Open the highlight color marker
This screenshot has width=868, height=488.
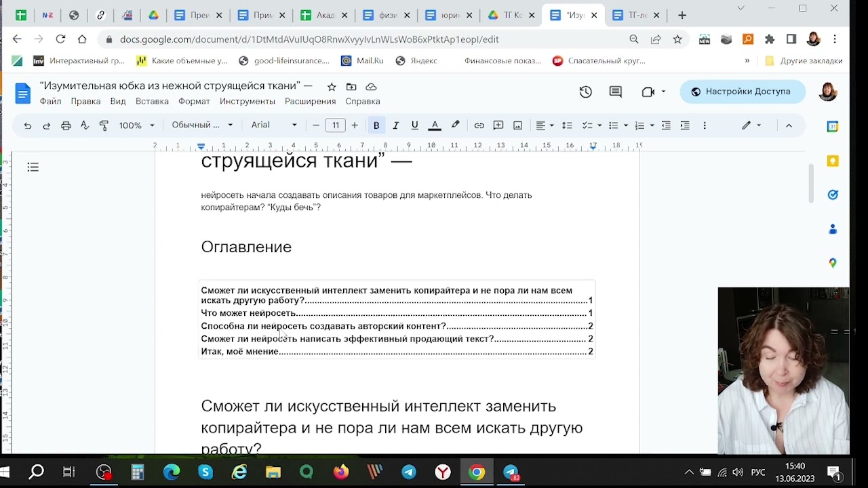click(456, 125)
